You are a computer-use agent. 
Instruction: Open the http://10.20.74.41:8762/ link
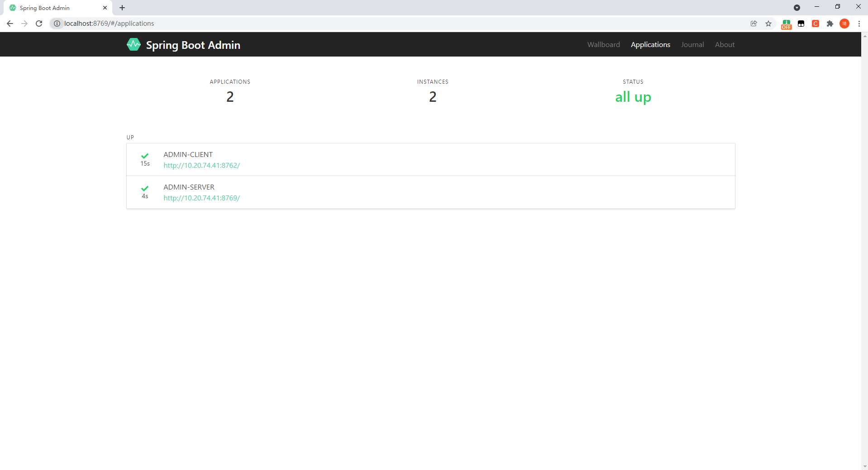point(202,165)
